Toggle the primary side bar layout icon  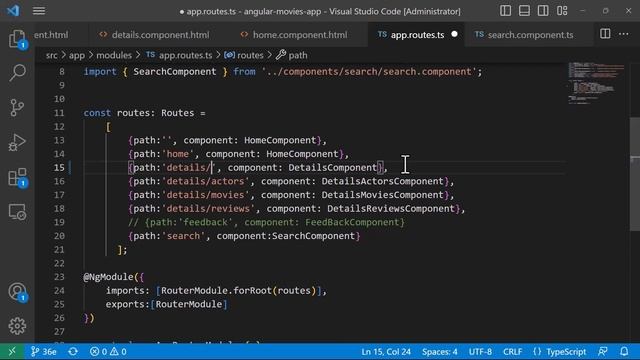505,11
